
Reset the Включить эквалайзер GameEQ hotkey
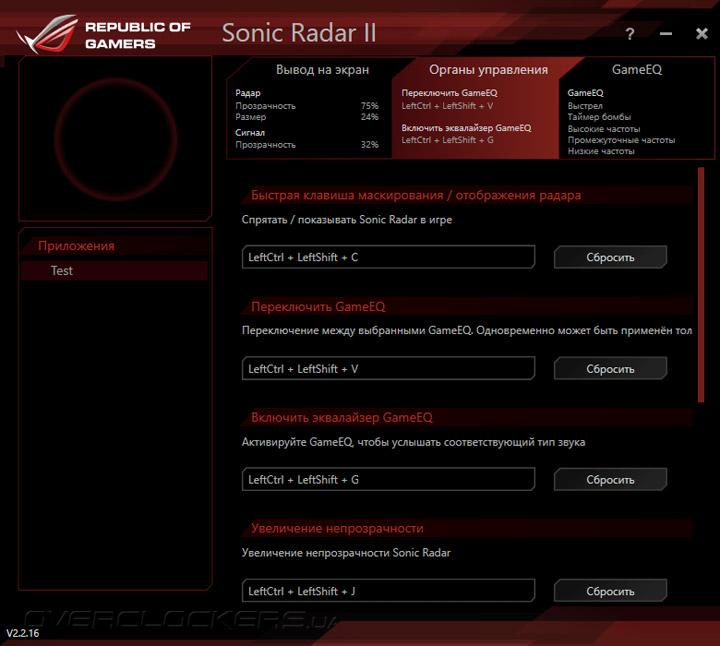click(x=610, y=479)
